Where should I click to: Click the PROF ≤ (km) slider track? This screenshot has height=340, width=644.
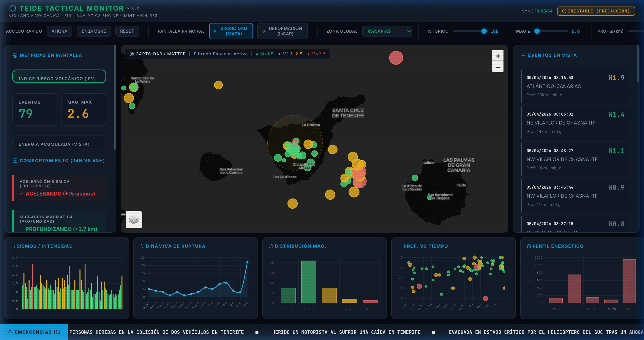pos(636,31)
